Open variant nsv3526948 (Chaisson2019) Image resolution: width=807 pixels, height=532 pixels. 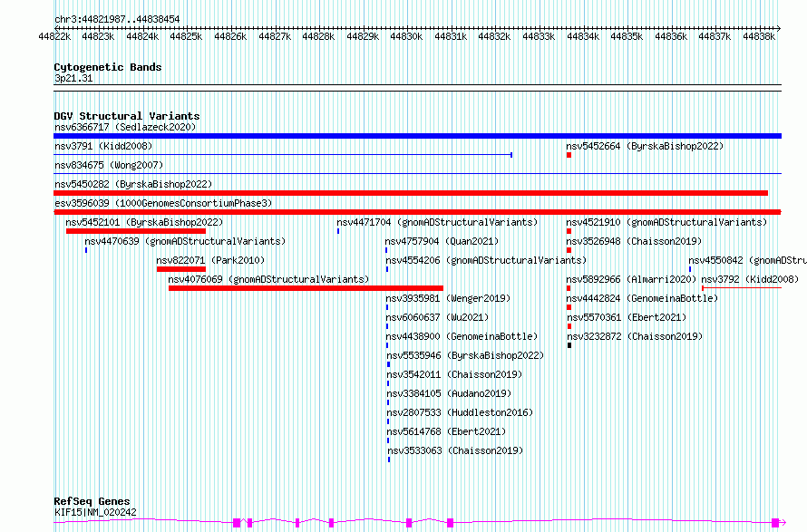634,241
